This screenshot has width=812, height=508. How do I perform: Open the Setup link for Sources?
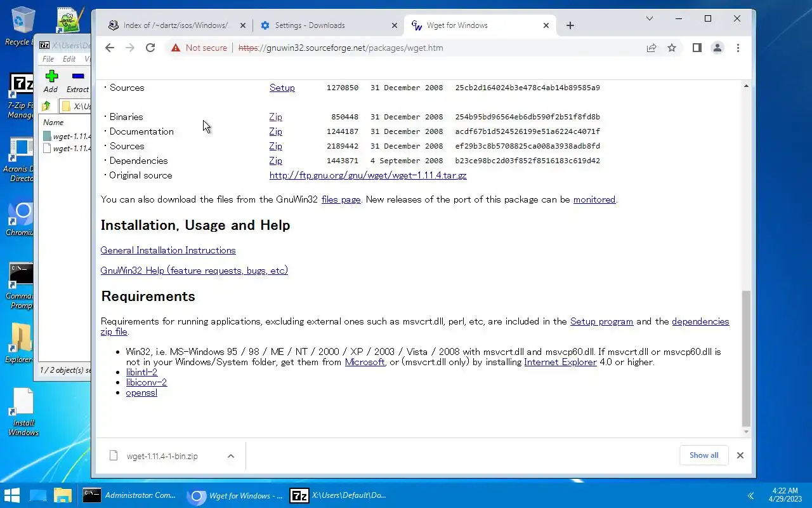(x=282, y=88)
